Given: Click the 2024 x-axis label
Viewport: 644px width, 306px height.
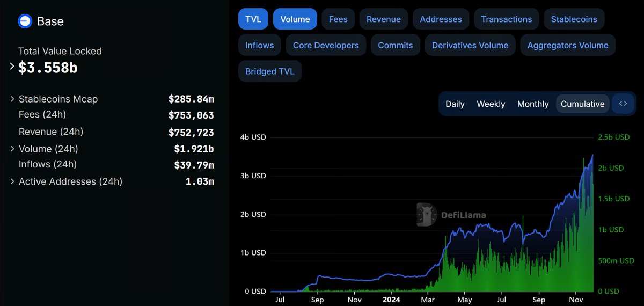Looking at the screenshot, I should click(390, 300).
